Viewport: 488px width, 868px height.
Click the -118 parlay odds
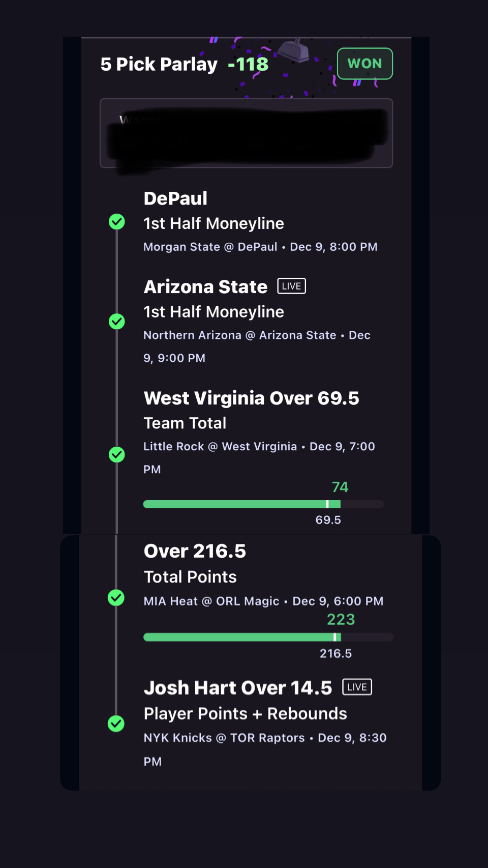click(x=248, y=64)
